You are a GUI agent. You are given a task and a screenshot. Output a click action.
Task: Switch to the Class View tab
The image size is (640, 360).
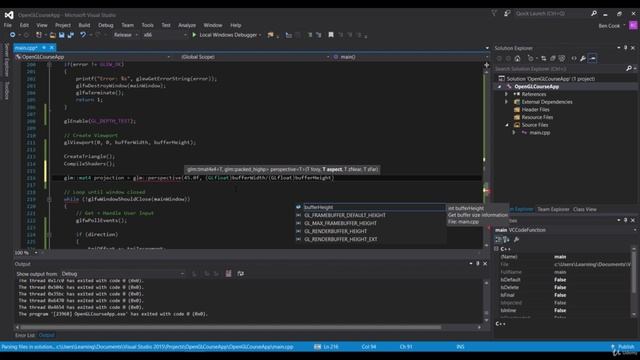584,209
